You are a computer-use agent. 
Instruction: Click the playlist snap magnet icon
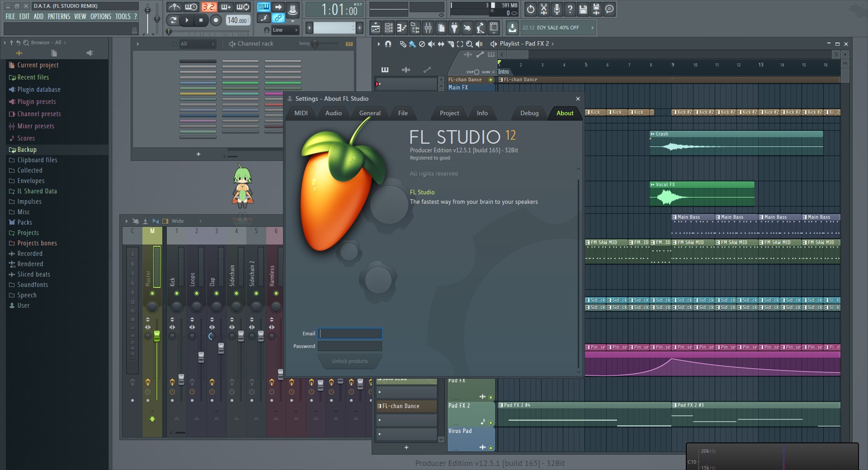tap(388, 44)
